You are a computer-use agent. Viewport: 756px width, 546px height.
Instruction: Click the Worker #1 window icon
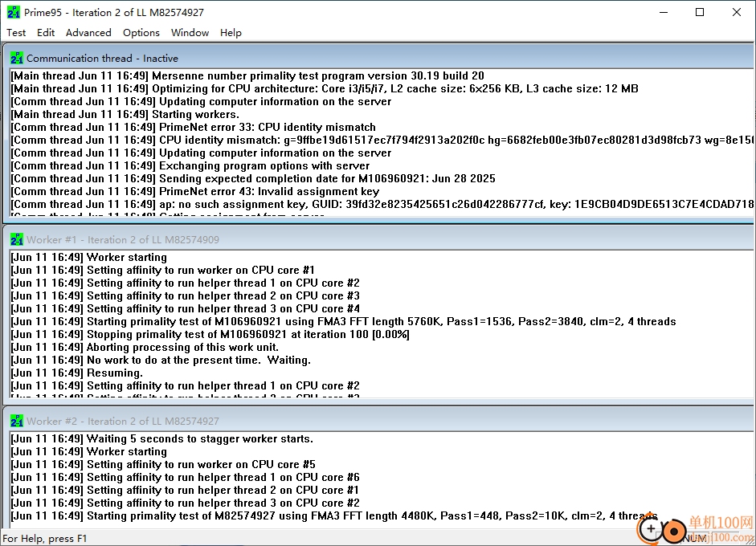click(17, 239)
